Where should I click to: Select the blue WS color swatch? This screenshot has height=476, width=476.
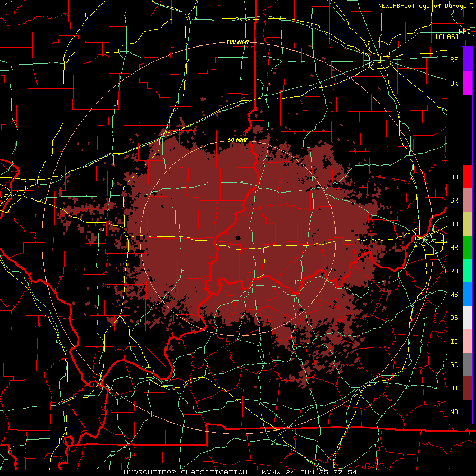click(467, 294)
